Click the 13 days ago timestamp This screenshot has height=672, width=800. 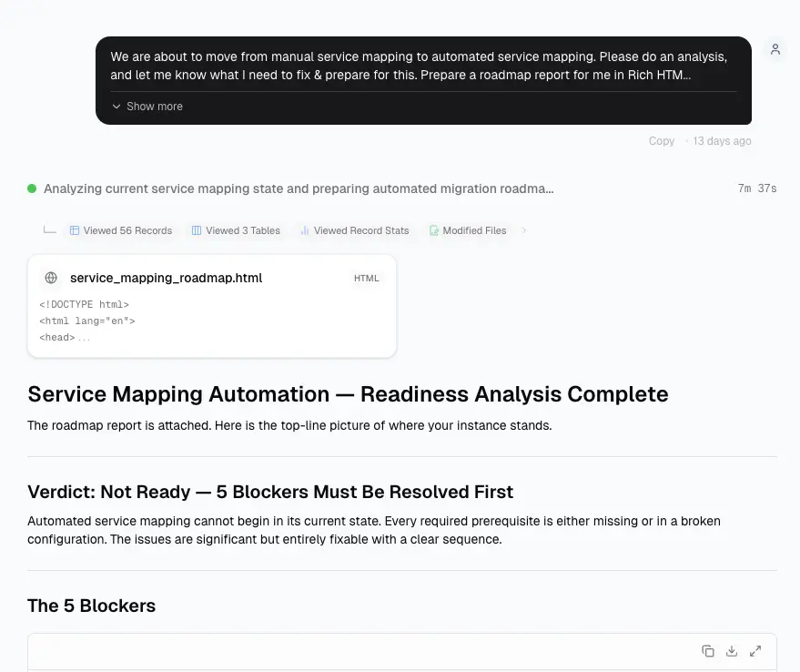click(x=722, y=141)
